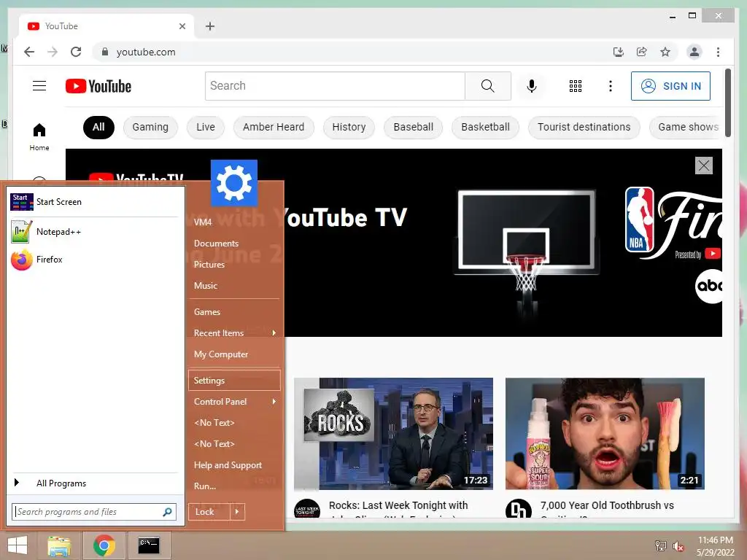The image size is (747, 560).
Task: Open a new Chrome tab with plus
Action: [x=209, y=26]
